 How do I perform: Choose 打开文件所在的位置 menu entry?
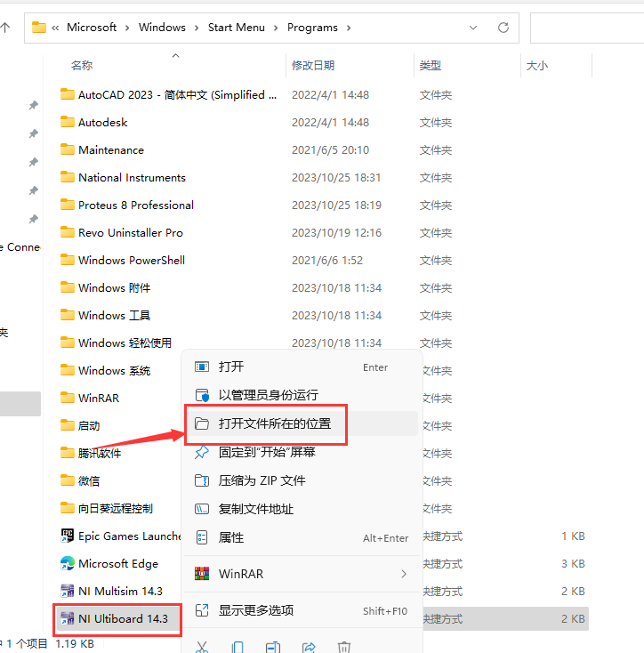click(x=301, y=424)
